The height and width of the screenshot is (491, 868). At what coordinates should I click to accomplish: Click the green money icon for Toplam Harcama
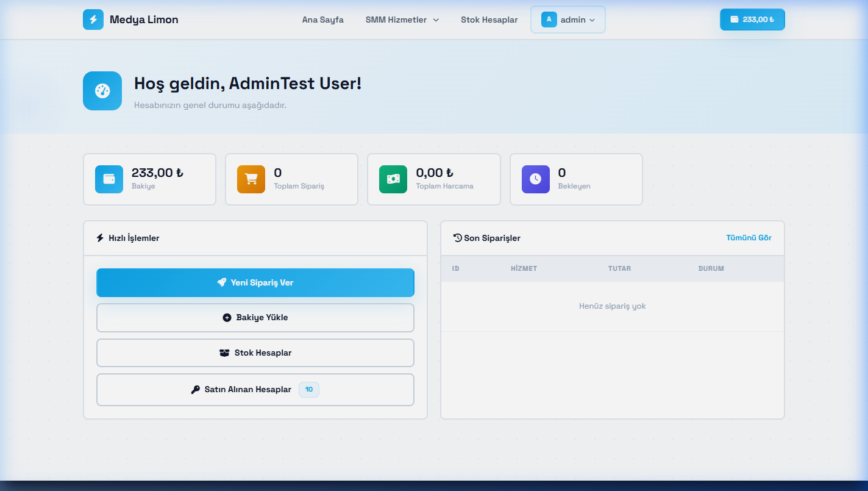pyautogui.click(x=393, y=179)
